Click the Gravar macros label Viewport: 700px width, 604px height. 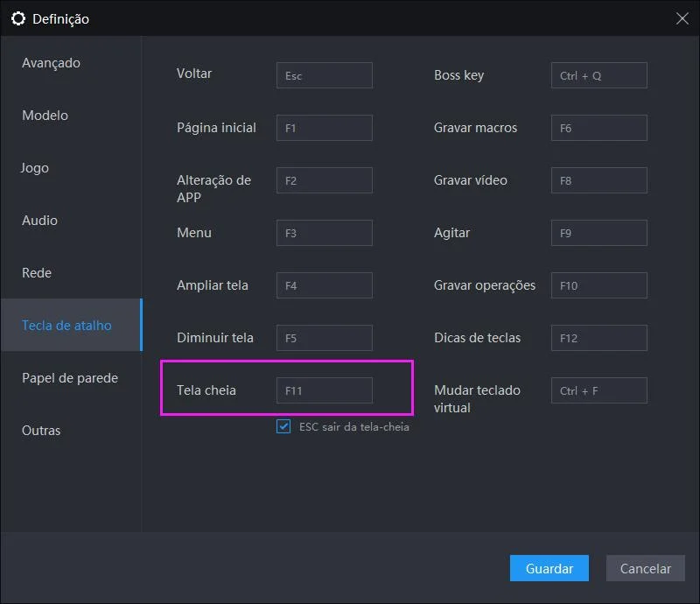pos(475,128)
